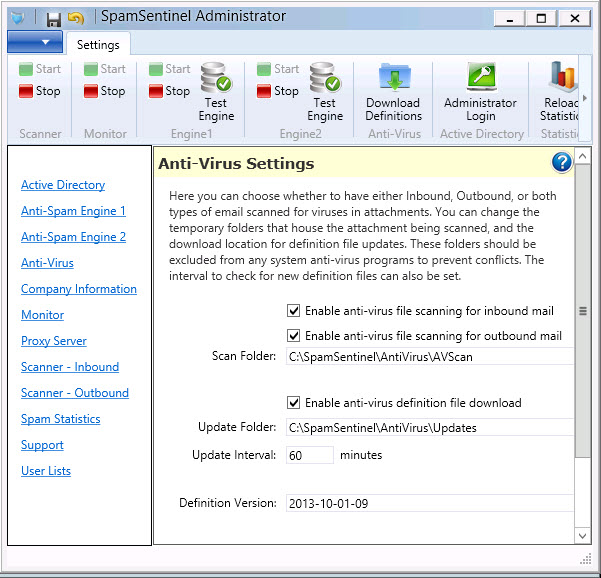Click scrollbar down arrow in settings pane

583,535
